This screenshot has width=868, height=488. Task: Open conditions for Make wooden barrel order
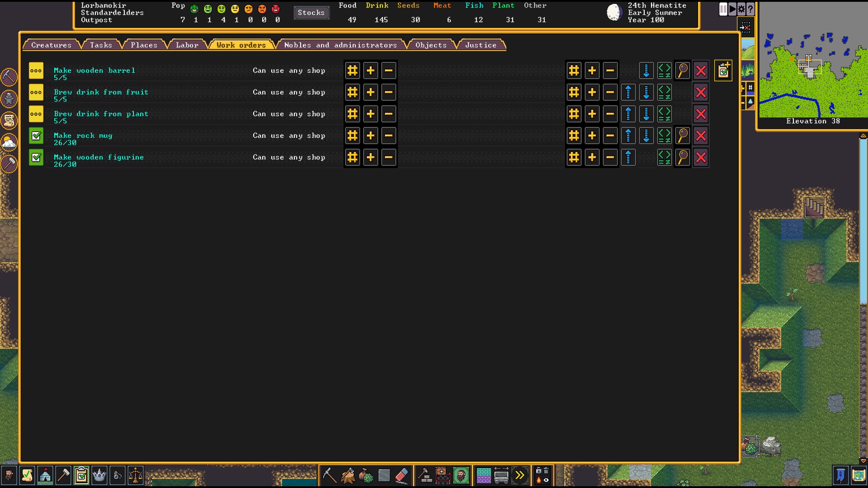[x=665, y=70]
